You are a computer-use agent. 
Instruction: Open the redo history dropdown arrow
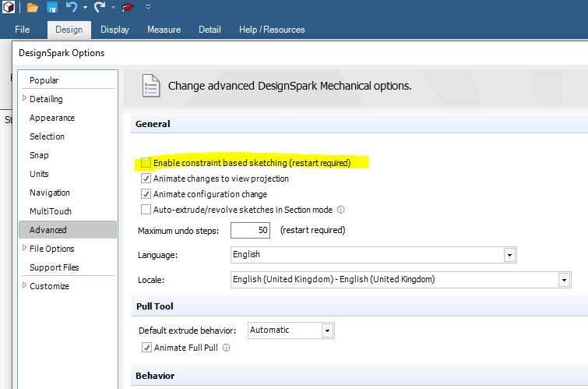point(113,7)
